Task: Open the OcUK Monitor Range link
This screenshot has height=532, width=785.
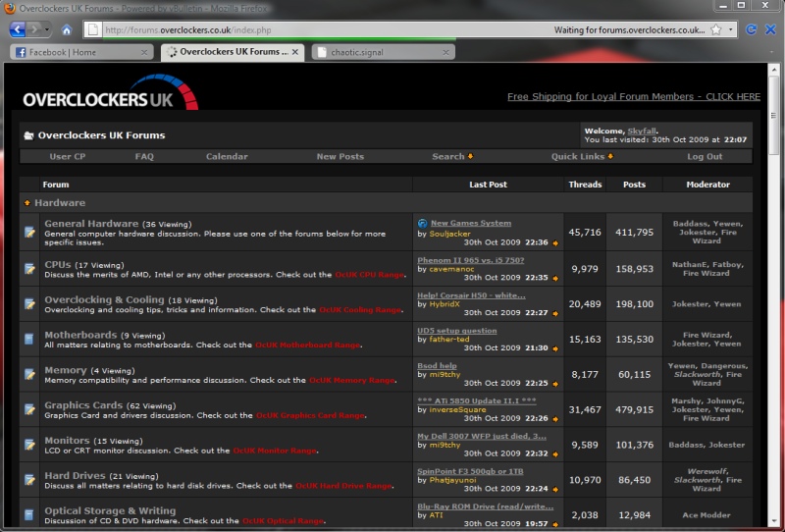Action: click(x=275, y=451)
